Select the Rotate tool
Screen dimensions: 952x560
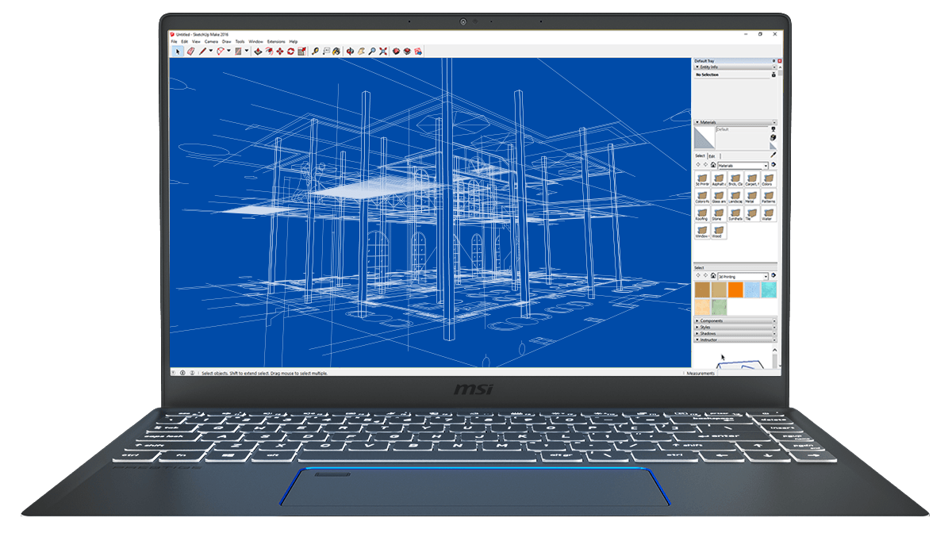pos(290,51)
